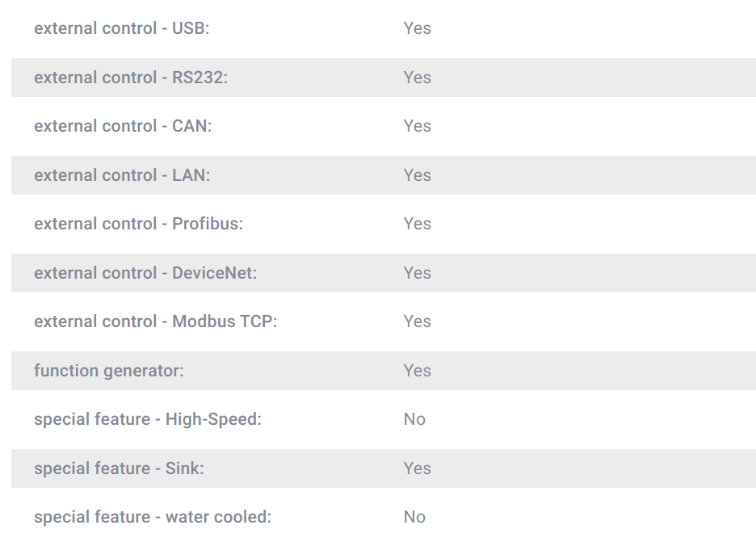This screenshot has width=756, height=546.
Task: Click the external control - DeviceNet label
Action: pyautogui.click(x=145, y=274)
